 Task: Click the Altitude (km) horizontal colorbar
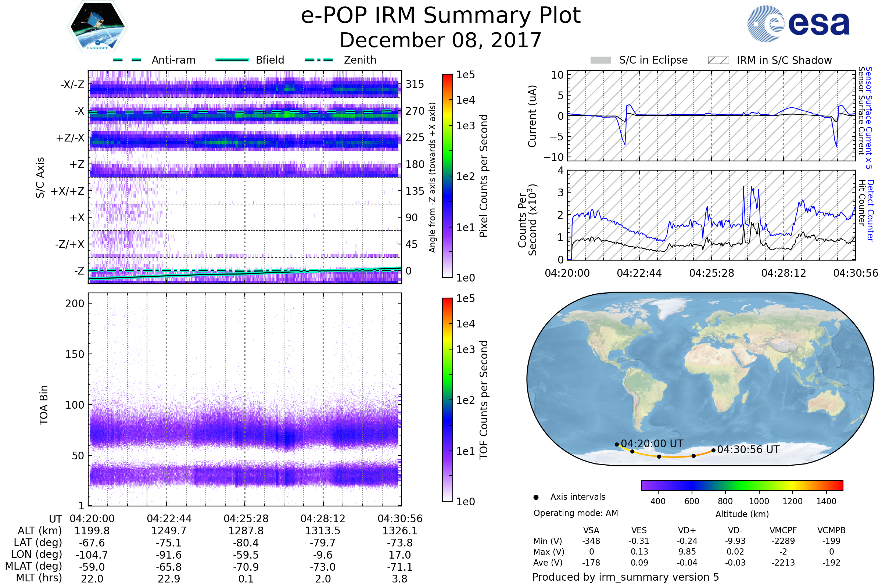point(742,485)
